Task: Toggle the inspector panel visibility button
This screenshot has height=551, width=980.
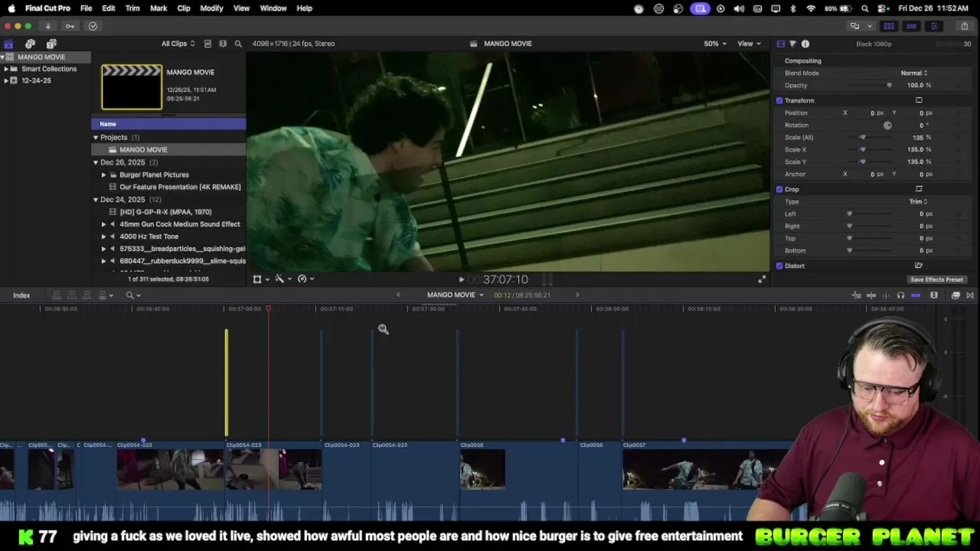Action: 933,26
